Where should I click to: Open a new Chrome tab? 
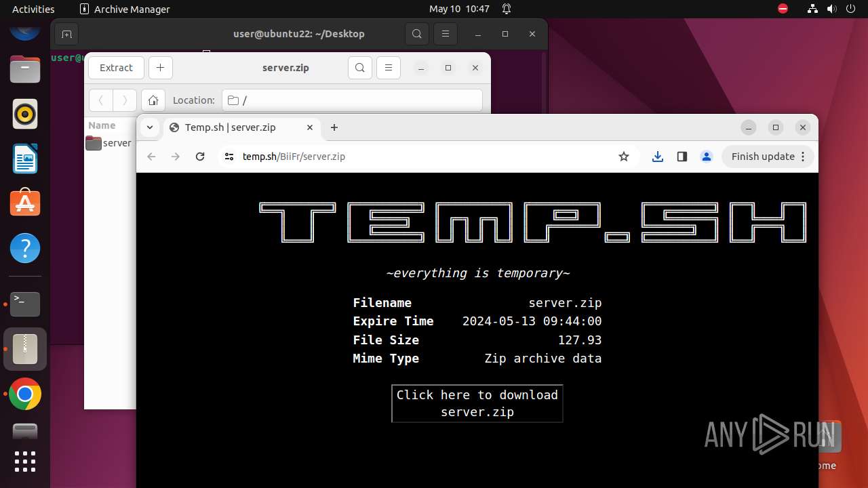click(334, 127)
